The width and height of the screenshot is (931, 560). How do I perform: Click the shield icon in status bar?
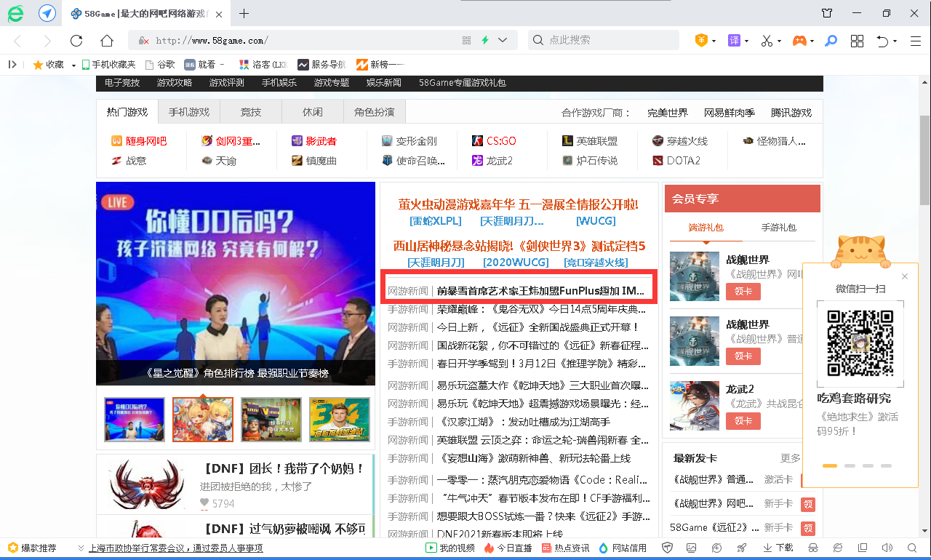click(668, 548)
